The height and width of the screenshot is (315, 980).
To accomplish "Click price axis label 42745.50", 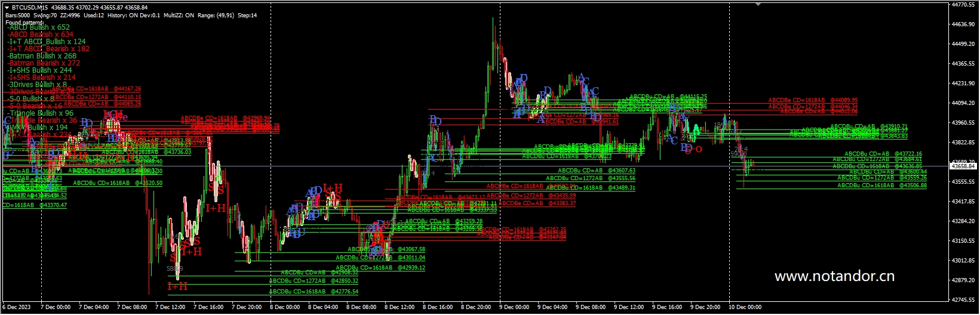I will click(963, 300).
